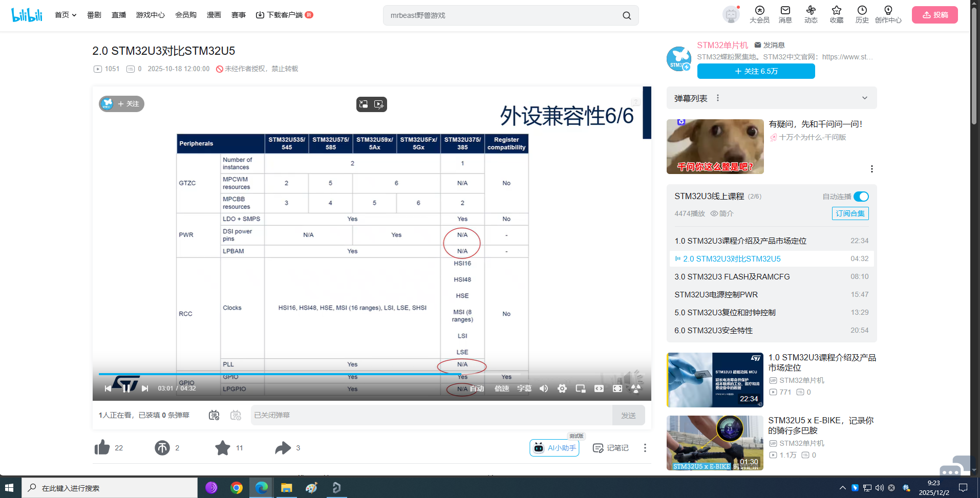
Task: Click the search input field
Action: click(502, 15)
